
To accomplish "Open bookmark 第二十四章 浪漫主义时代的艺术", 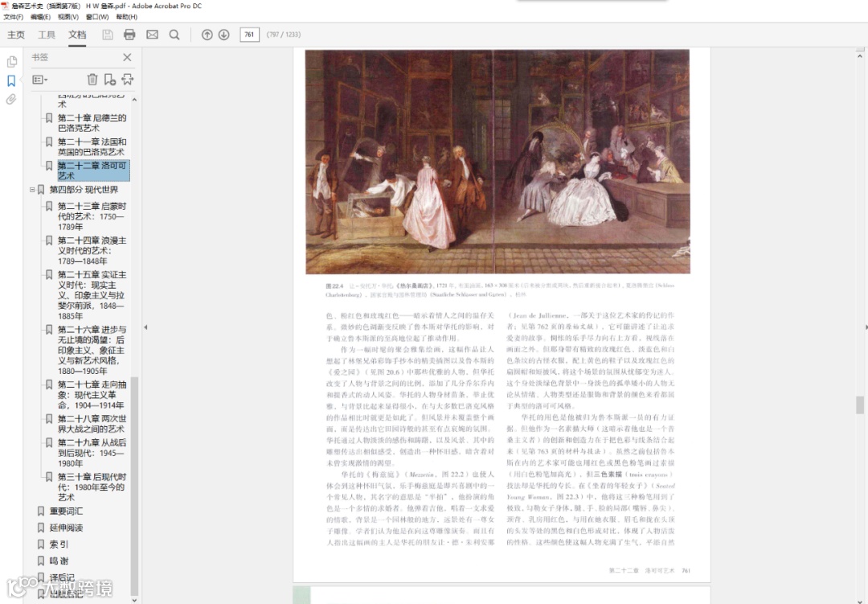I will click(92, 250).
